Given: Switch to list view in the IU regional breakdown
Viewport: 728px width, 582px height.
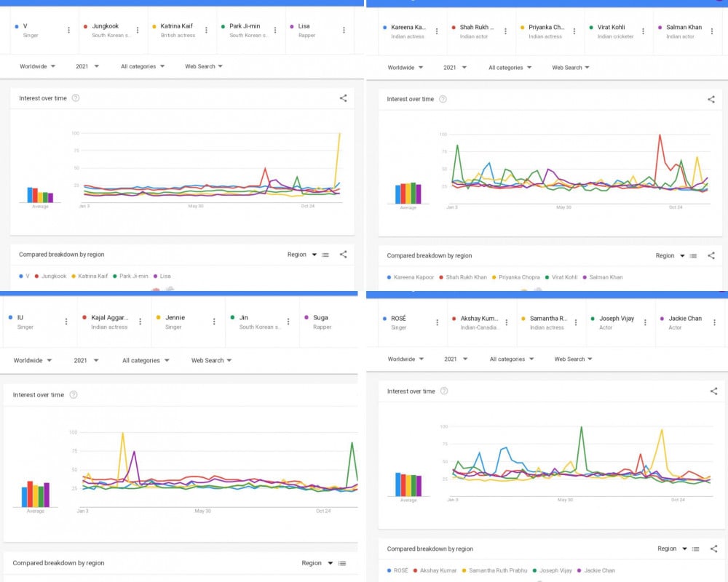Looking at the screenshot, I should pos(342,563).
